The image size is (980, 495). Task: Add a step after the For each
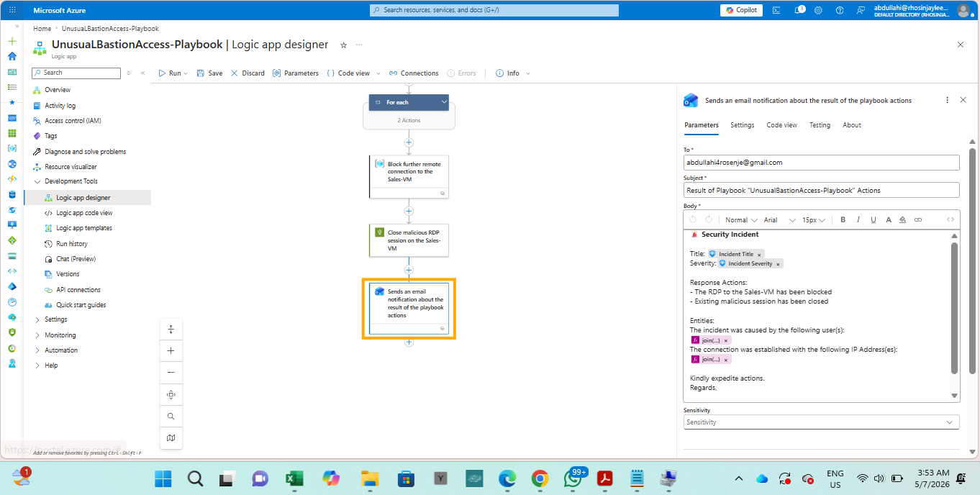(x=409, y=142)
